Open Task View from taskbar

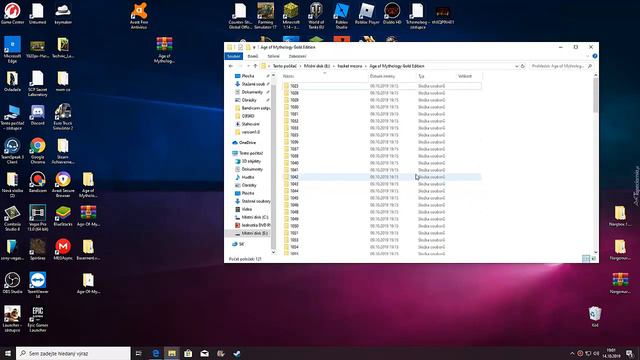tap(138, 353)
